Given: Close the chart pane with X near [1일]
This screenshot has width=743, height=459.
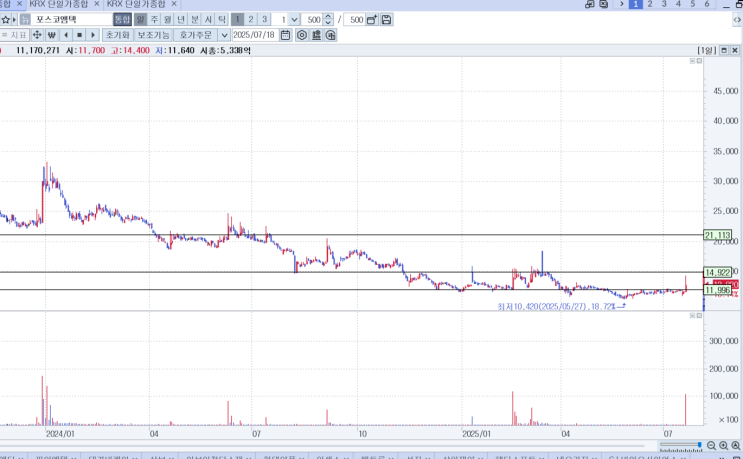Looking at the screenshot, I should (x=735, y=50).
